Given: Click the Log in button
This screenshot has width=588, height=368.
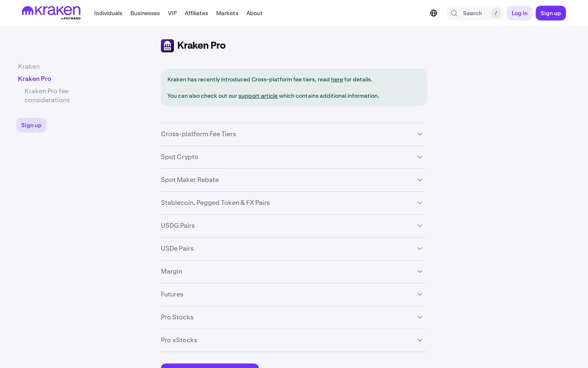Looking at the screenshot, I should (x=520, y=13).
